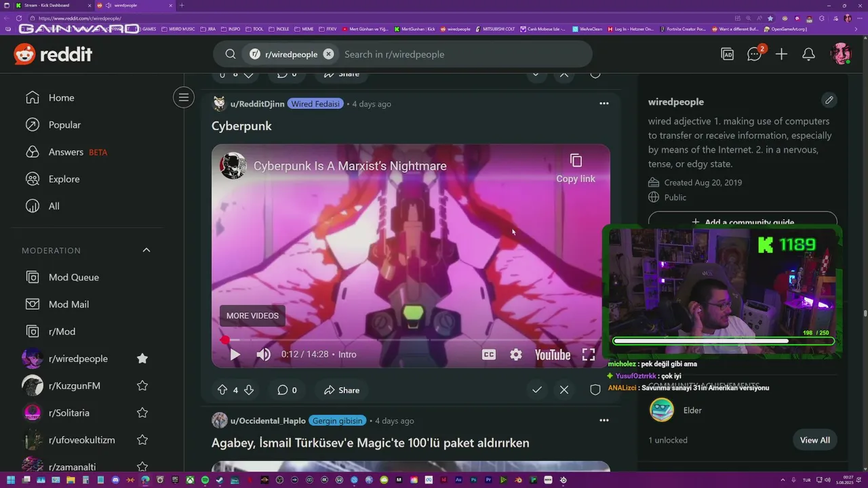The height and width of the screenshot is (488, 868).
Task: Open the WEIRD MUSIC bookmark folder
Action: 178,29
